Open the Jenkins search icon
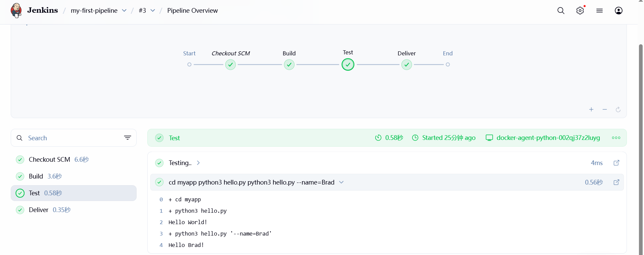 tap(561, 11)
